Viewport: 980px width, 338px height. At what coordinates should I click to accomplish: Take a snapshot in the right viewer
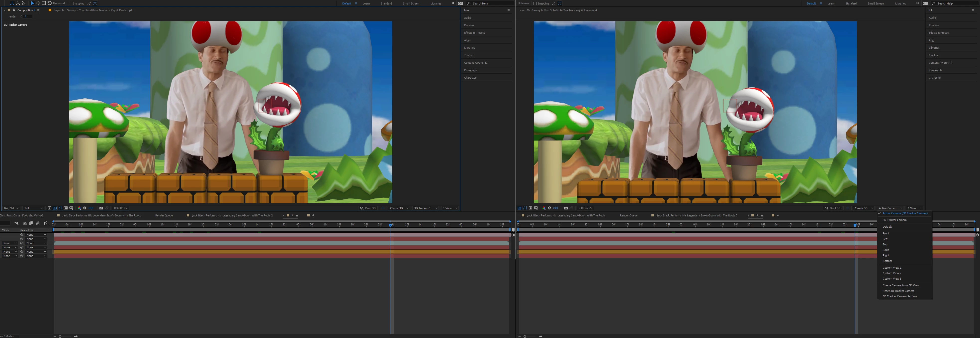coord(566,208)
